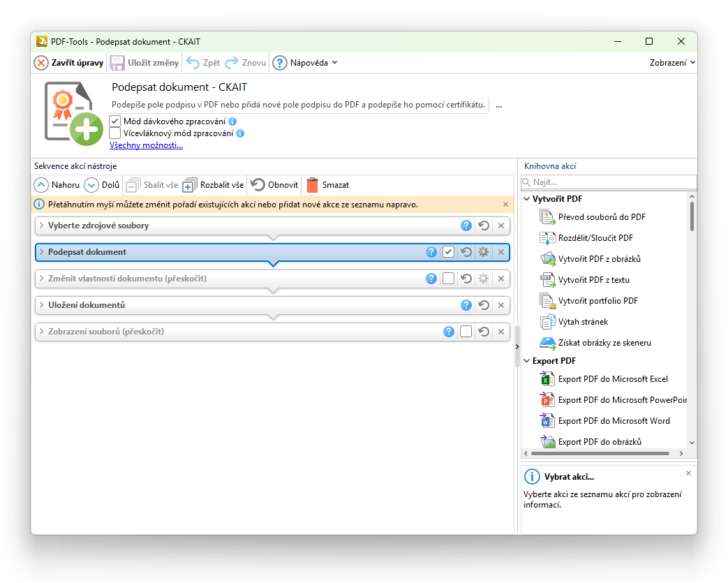
Task: Enable the Zobrazení souborů checkbox
Action: (x=466, y=332)
